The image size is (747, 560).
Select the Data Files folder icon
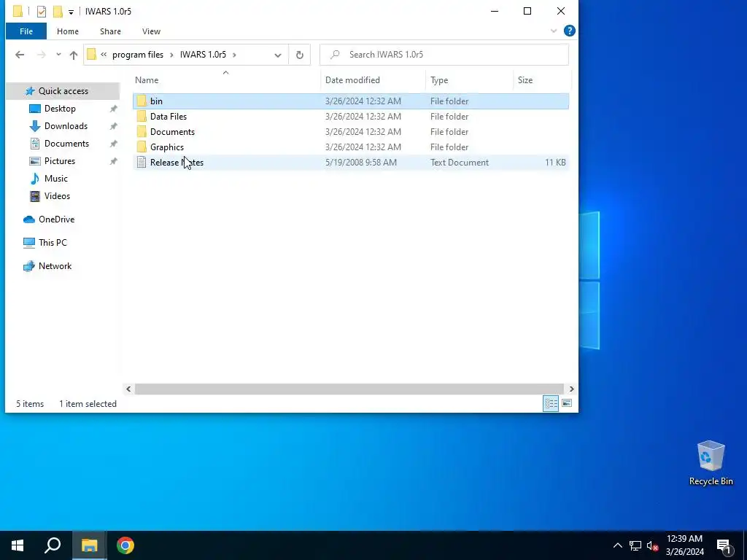[142, 116]
